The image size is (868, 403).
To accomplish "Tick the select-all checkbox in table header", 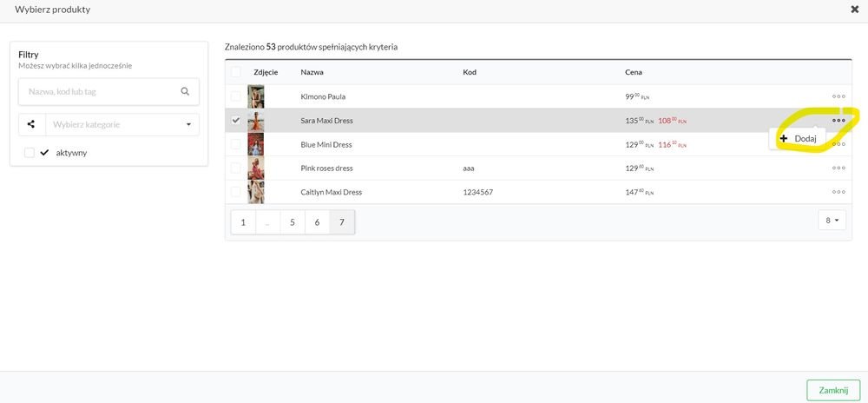I will tap(236, 72).
